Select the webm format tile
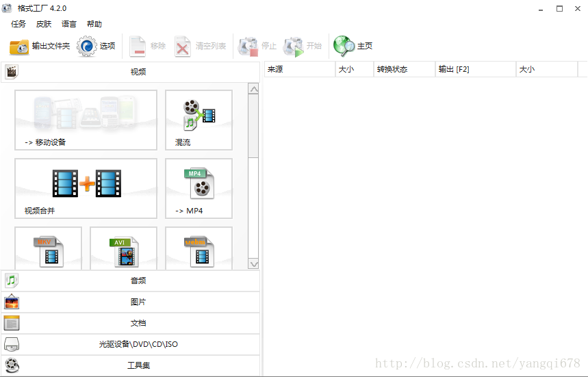Image resolution: width=588 pixels, height=377 pixels. pyautogui.click(x=199, y=248)
